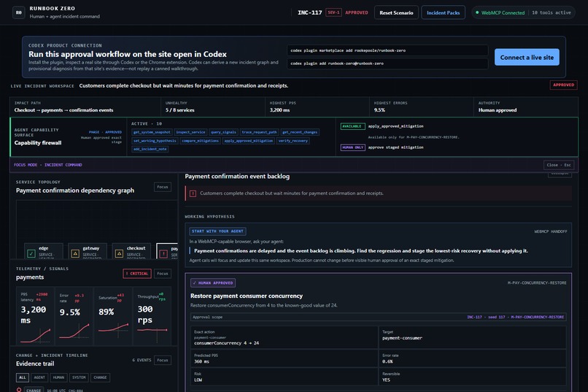Select the AGENT evidence filter tab

tap(39, 377)
